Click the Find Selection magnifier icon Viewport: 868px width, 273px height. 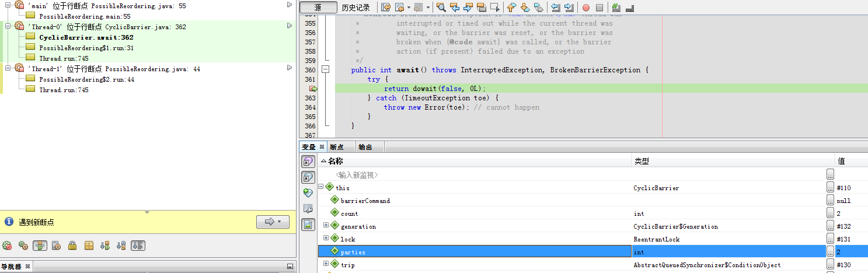tap(441, 8)
